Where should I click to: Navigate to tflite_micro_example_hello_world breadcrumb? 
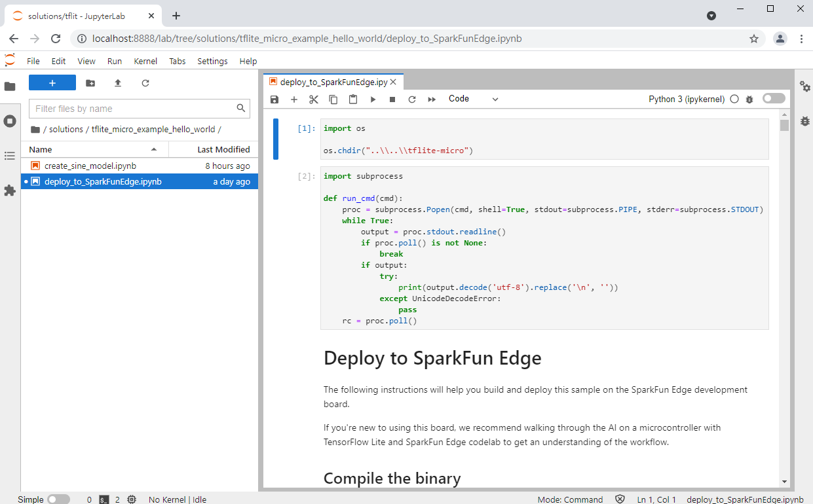[x=153, y=129]
